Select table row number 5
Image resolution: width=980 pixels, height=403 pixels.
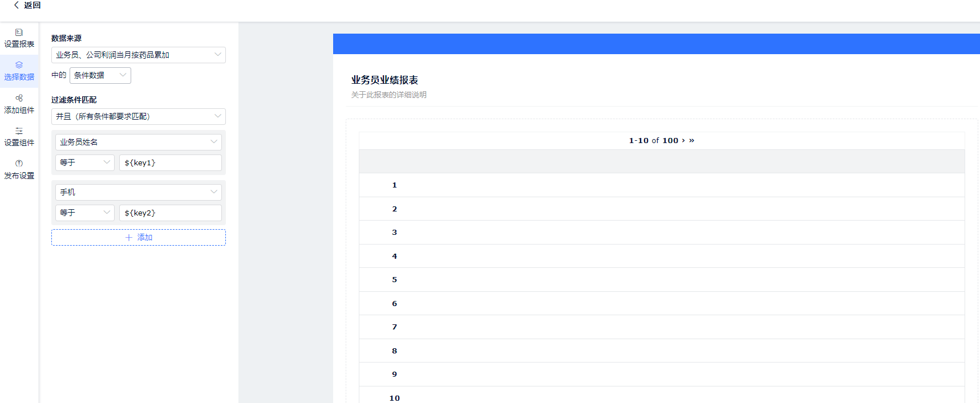pyautogui.click(x=394, y=280)
